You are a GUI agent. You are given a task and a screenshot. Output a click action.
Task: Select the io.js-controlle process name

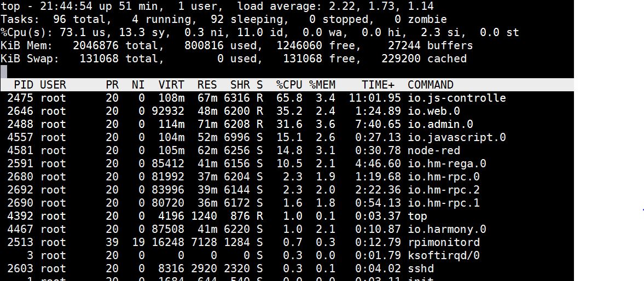click(x=457, y=98)
